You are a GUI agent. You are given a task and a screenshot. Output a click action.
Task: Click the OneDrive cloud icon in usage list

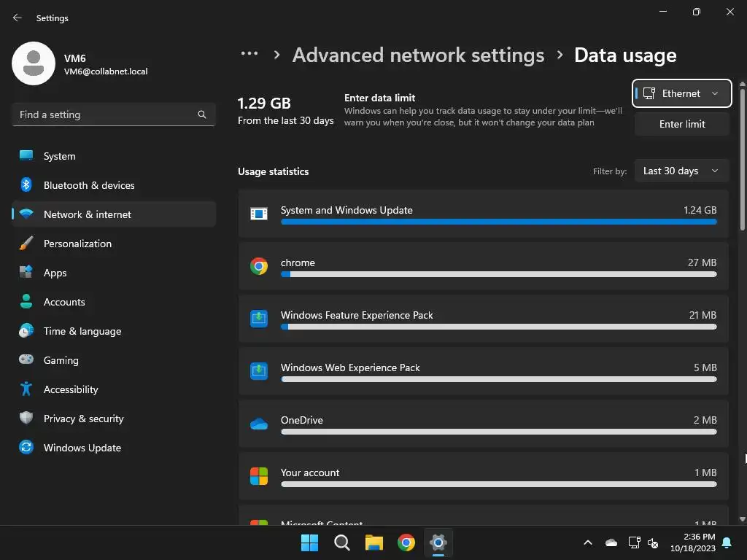coord(259,424)
